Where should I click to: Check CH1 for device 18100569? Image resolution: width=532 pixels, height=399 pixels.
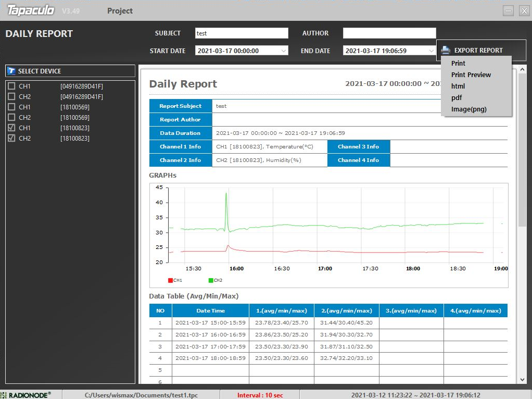coord(11,107)
